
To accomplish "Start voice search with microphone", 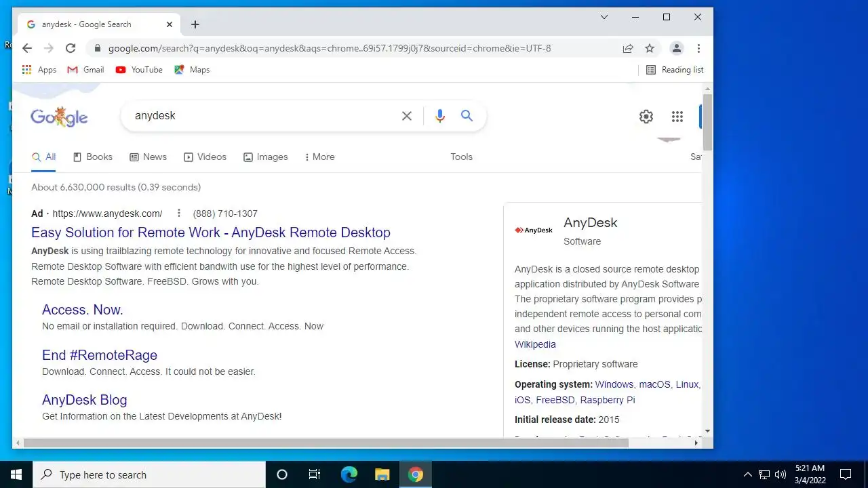I will coord(440,116).
